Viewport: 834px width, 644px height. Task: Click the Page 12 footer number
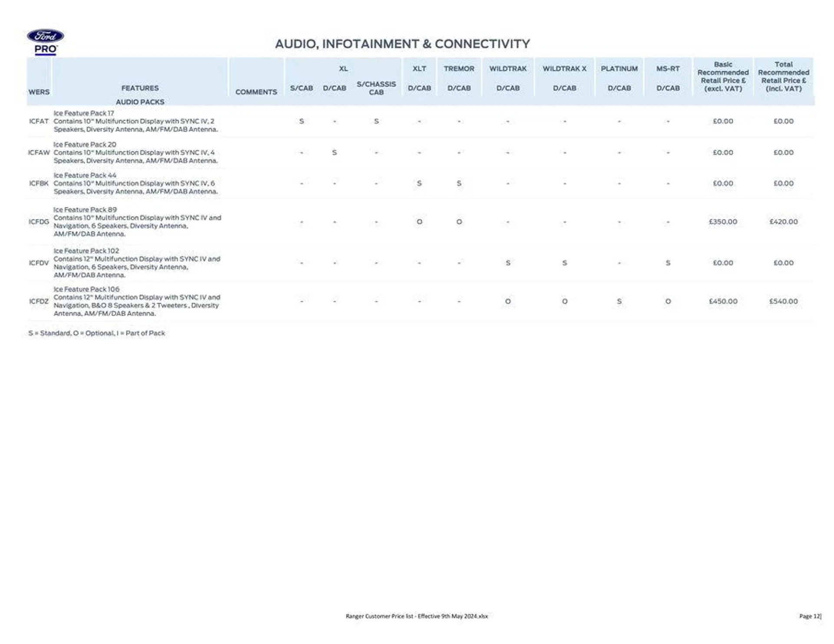(x=810, y=616)
